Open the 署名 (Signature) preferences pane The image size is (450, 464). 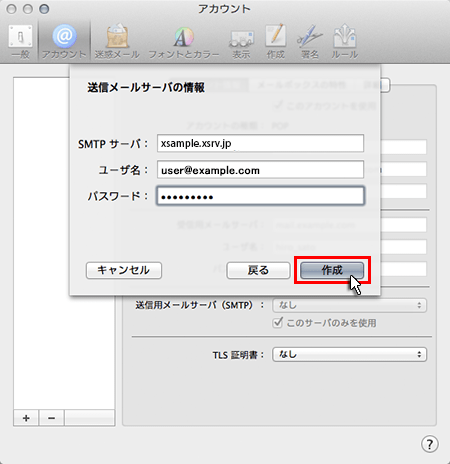coord(310,42)
